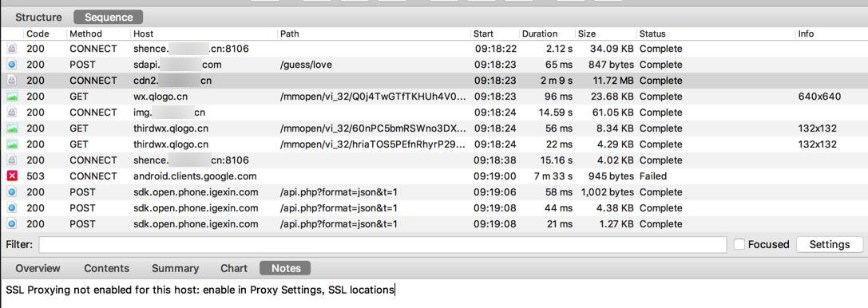Image resolution: width=868 pixels, height=308 pixels.
Task: Open the Overview tab
Action: click(x=38, y=268)
